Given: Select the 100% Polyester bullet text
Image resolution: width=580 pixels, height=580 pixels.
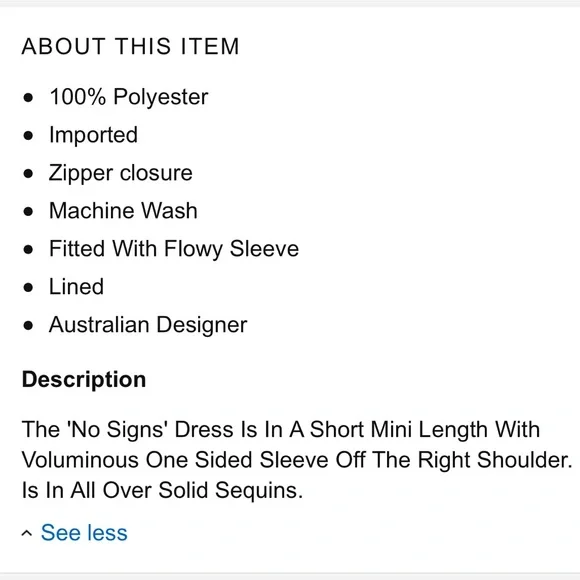Looking at the screenshot, I should pos(129,97).
